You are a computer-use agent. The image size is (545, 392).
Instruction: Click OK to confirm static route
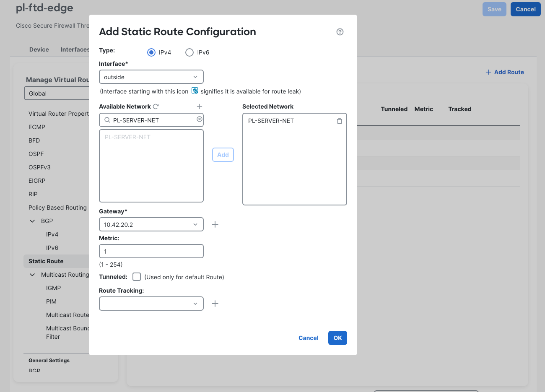pos(337,338)
